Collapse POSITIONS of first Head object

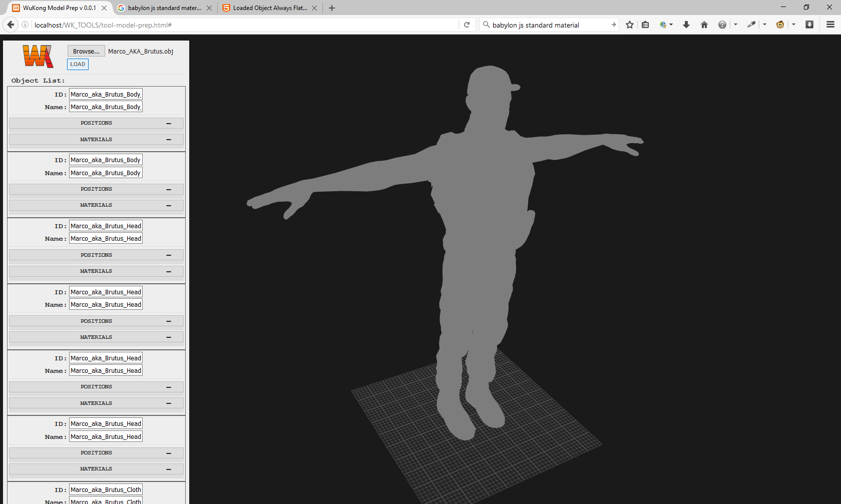(96, 255)
